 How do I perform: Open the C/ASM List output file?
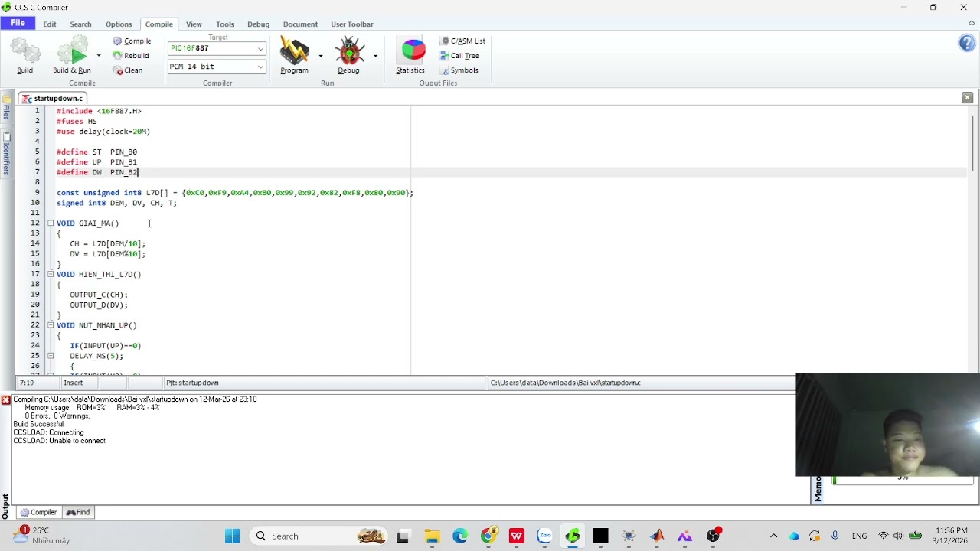(463, 41)
